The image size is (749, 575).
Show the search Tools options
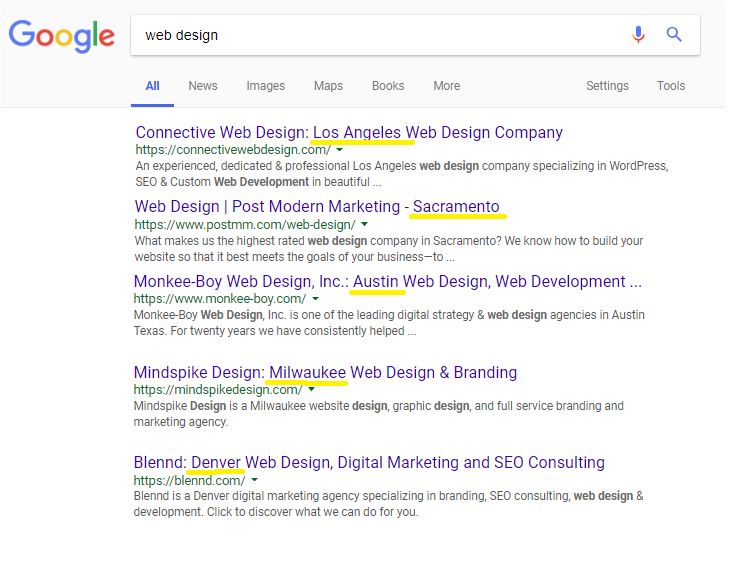coord(671,86)
